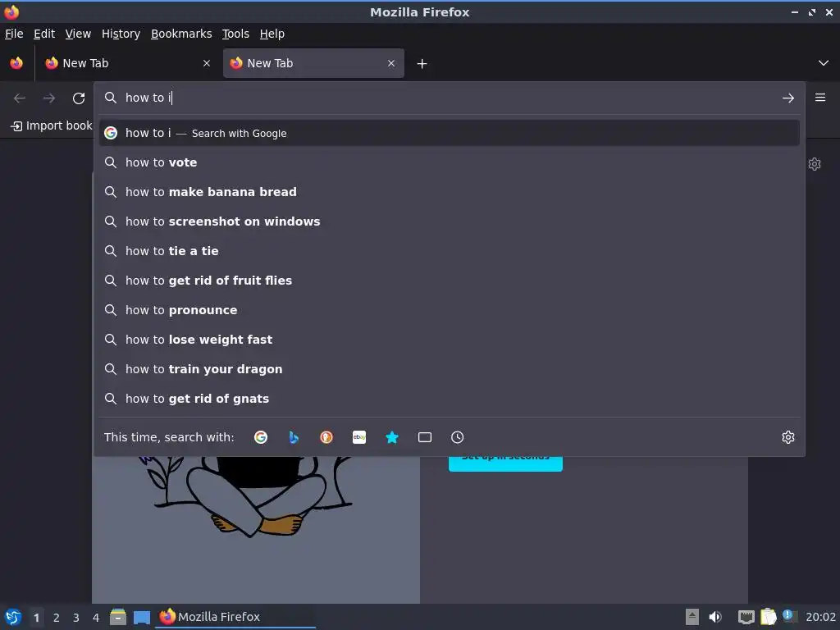Image resolution: width=840 pixels, height=630 pixels.
Task: Close the second active New Tab
Action: click(x=391, y=63)
